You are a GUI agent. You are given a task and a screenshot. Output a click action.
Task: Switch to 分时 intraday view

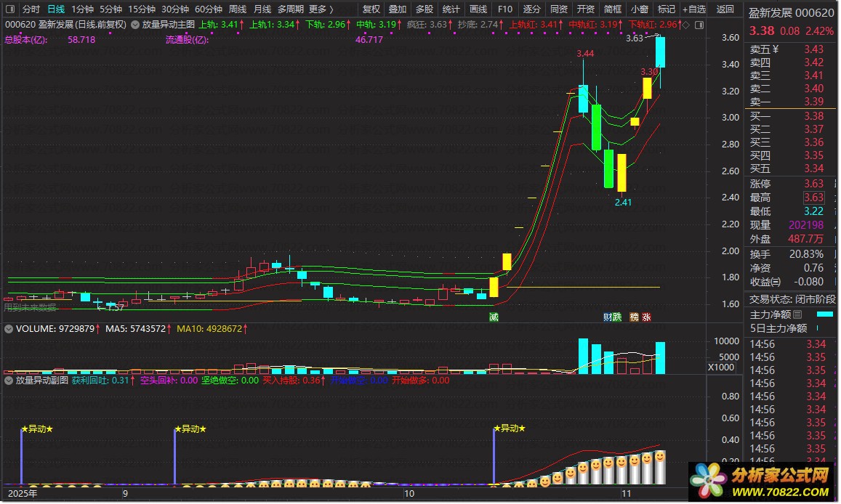pos(31,9)
